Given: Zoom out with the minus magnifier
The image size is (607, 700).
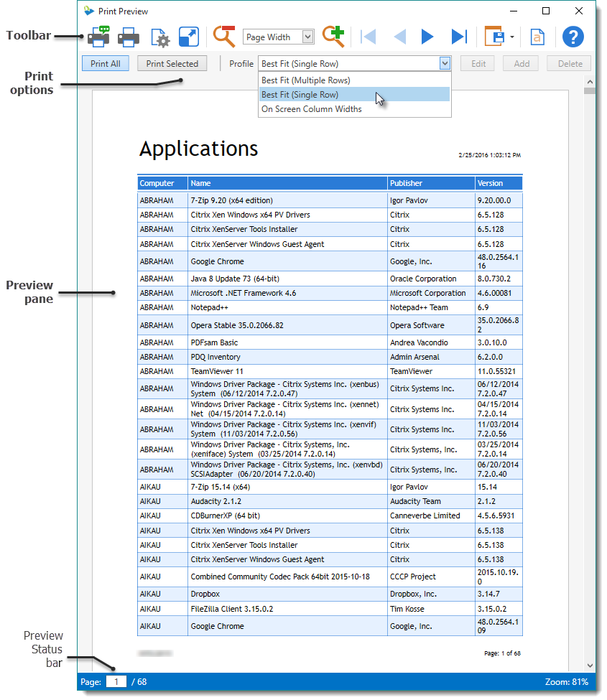Looking at the screenshot, I should pyautogui.click(x=224, y=37).
